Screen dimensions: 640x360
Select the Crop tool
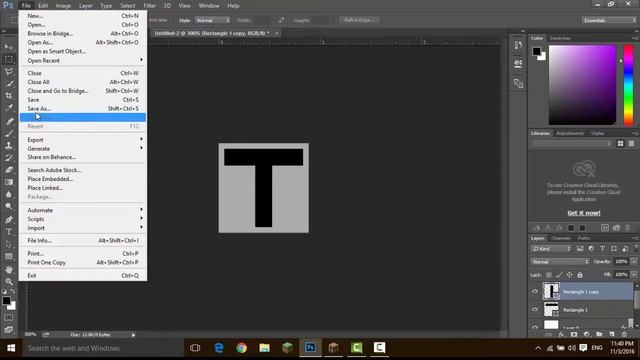9,96
